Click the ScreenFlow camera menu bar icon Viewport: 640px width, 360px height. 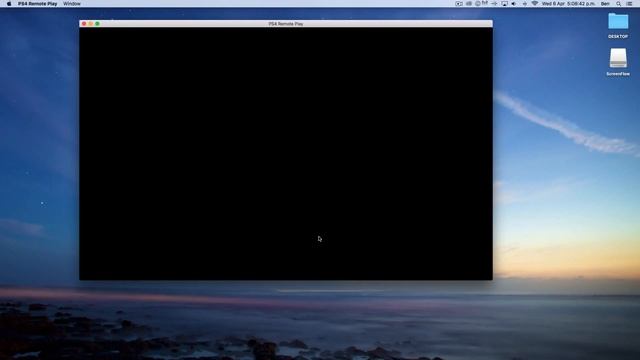click(459, 4)
